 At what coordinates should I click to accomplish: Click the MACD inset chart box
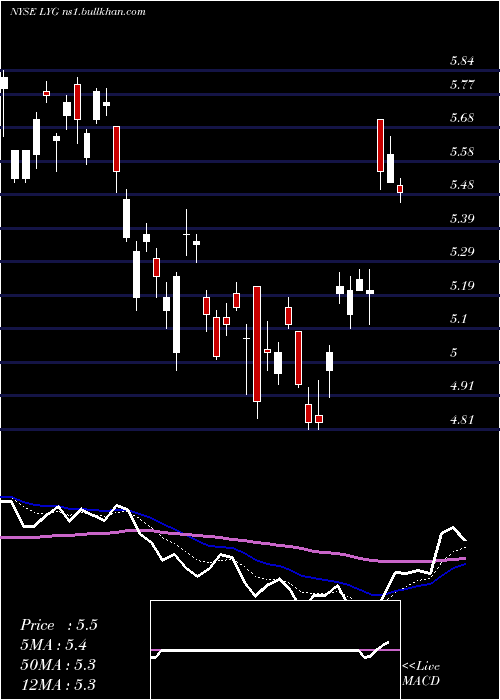coord(275,650)
